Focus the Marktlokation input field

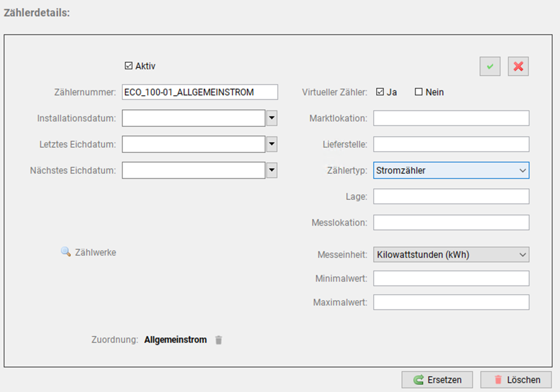(x=450, y=118)
